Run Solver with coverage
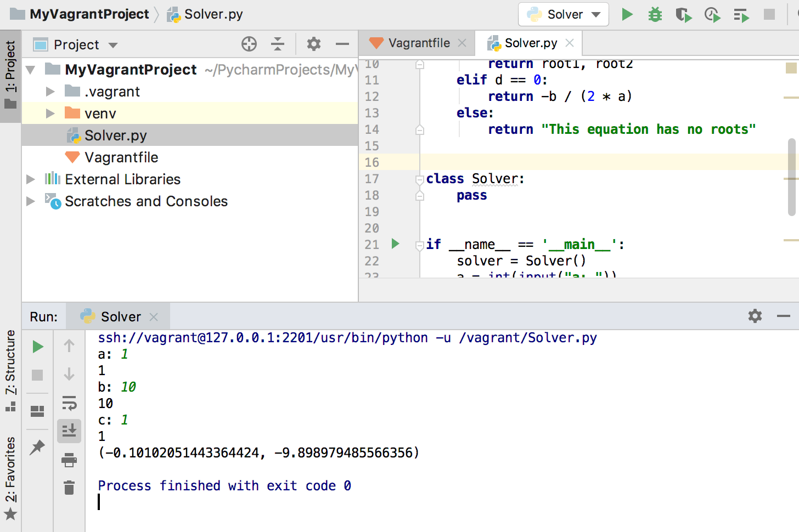Viewport: 799px width, 532px height. point(683,15)
